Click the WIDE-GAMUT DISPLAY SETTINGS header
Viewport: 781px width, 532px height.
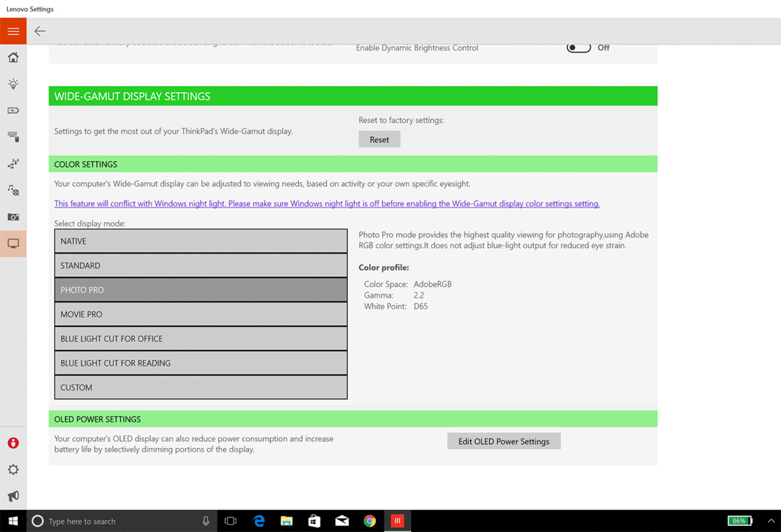pos(352,96)
